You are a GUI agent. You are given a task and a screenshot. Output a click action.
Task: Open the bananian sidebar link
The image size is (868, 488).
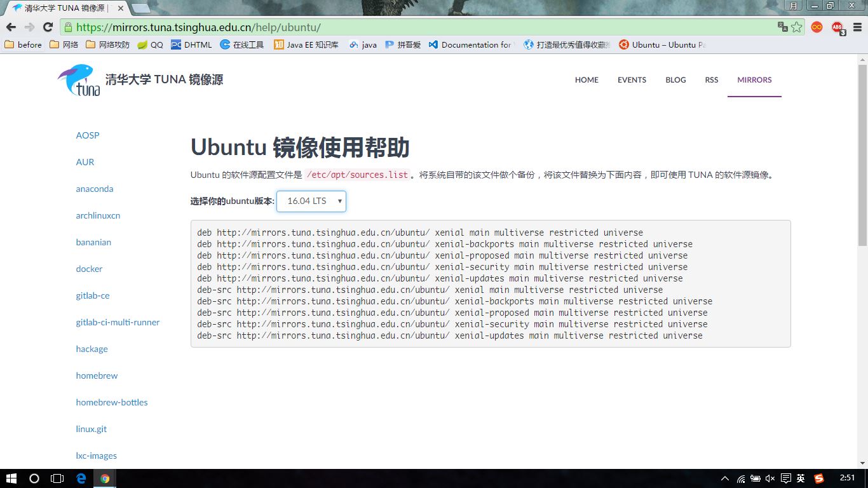[93, 242]
